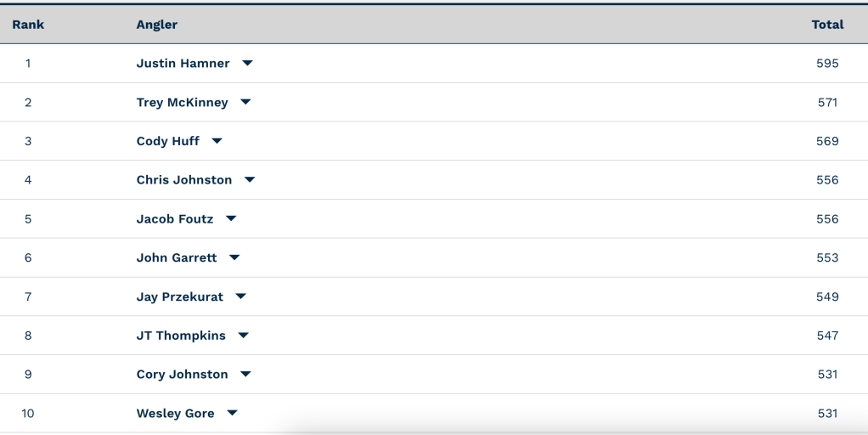Expand Justin Hamner's details arrow
Image resolution: width=868 pixels, height=435 pixels.
point(247,64)
